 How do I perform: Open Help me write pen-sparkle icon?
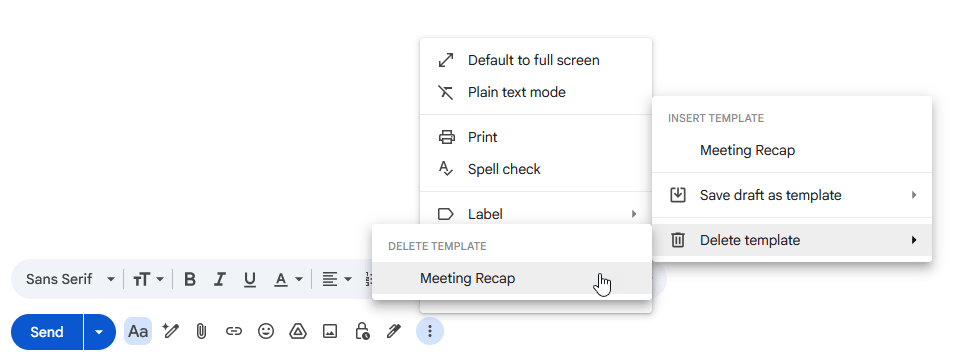click(170, 332)
